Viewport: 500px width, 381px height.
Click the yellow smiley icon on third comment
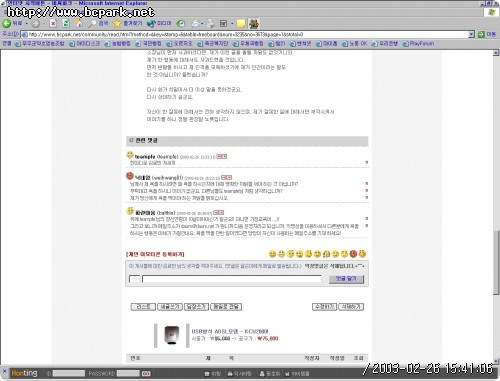point(130,211)
